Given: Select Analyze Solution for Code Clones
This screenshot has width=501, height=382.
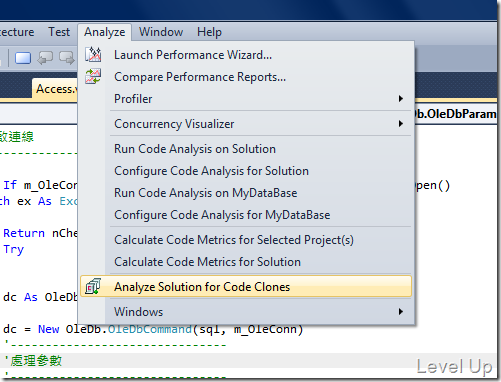Looking at the screenshot, I should click(x=247, y=286).
